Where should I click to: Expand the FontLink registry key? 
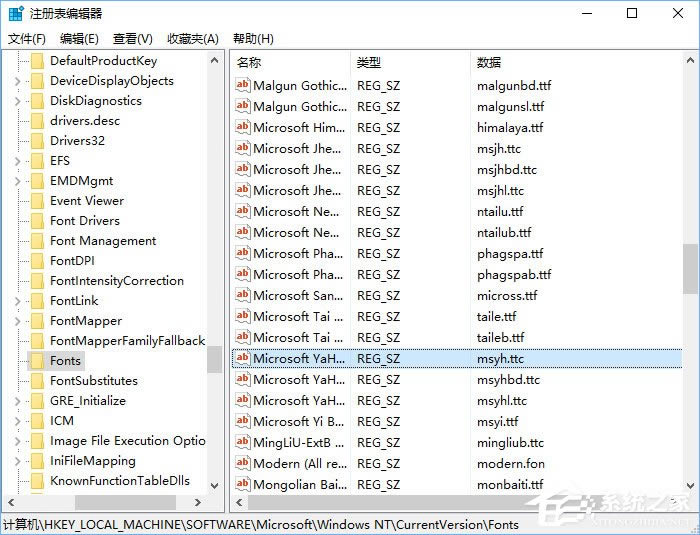click(x=17, y=301)
